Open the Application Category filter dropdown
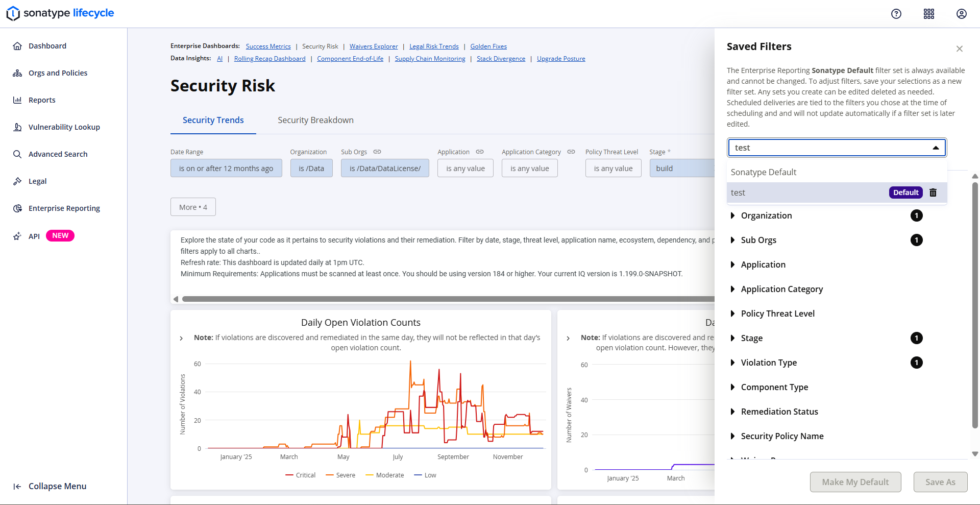The width and height of the screenshot is (980, 505). tap(530, 169)
